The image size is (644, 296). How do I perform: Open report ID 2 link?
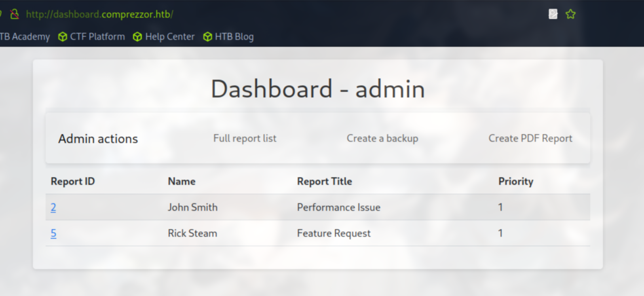pyautogui.click(x=53, y=207)
